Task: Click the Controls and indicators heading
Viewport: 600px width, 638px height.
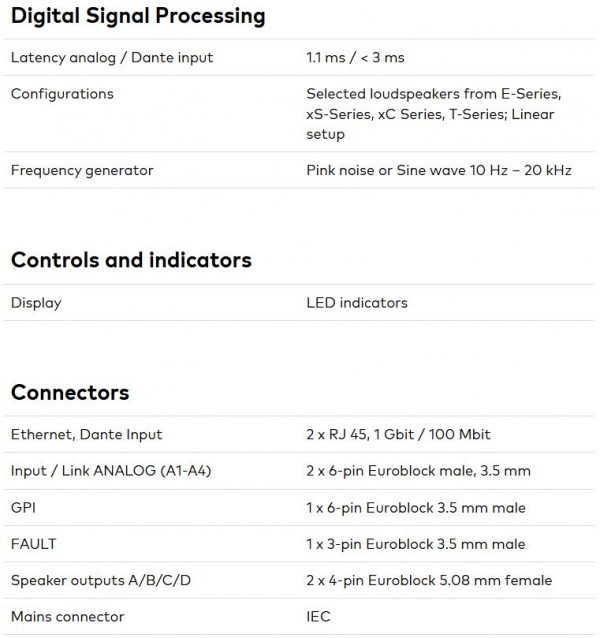Action: coord(131,260)
